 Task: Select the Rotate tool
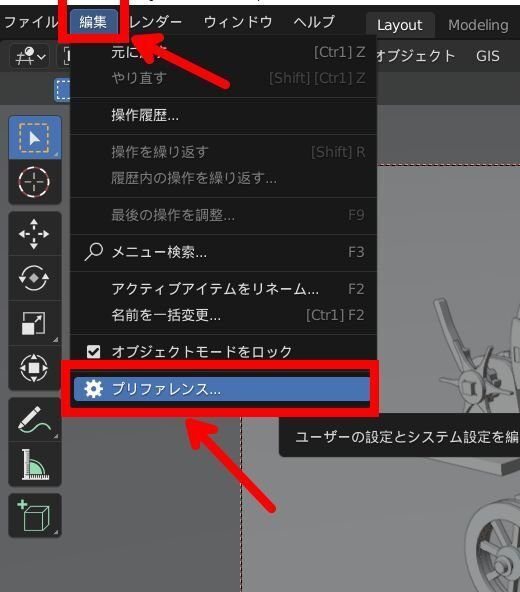pyautogui.click(x=34, y=278)
